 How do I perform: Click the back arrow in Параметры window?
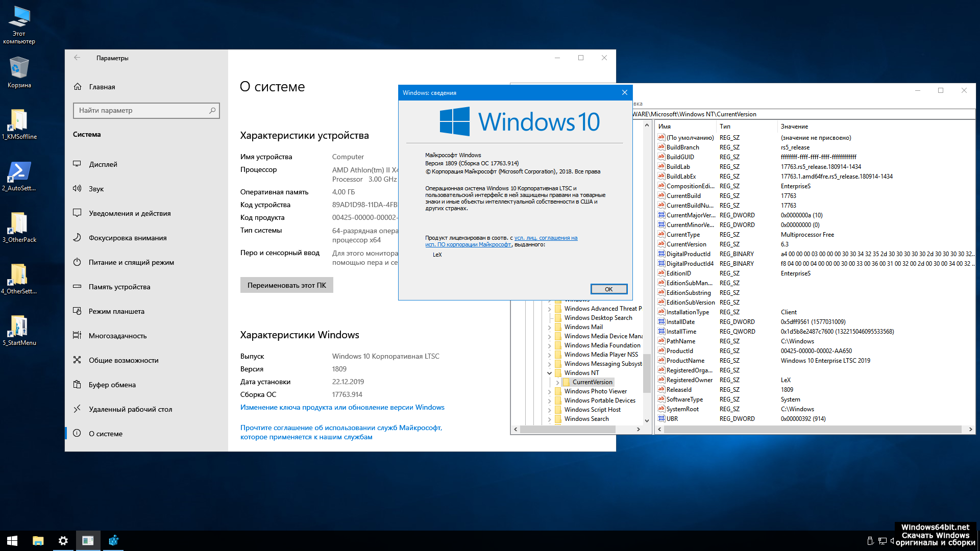coord(77,58)
